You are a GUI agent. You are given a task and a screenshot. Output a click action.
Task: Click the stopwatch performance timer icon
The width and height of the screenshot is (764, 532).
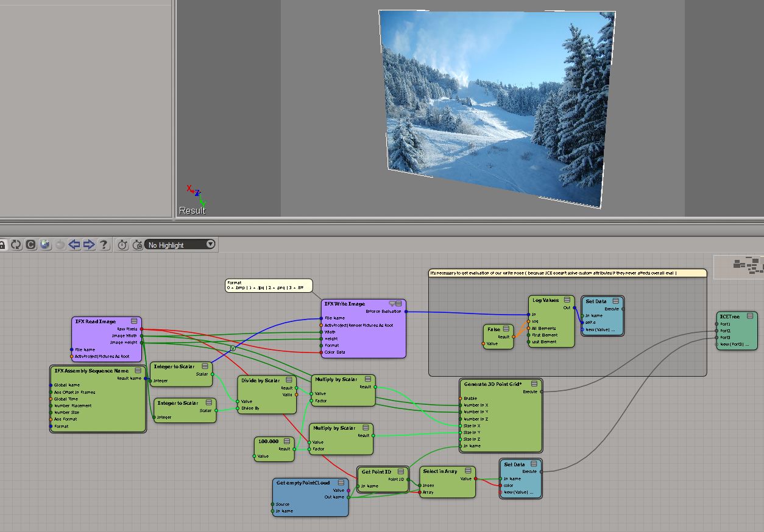[122, 245]
